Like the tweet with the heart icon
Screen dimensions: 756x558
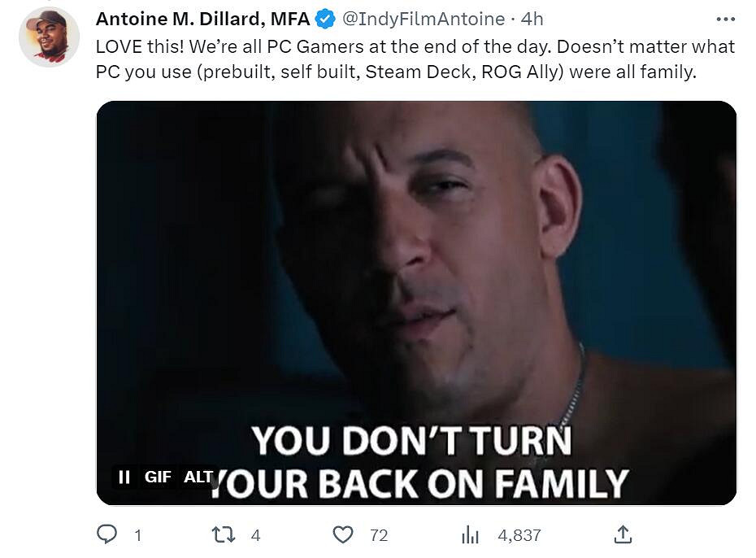[343, 534]
